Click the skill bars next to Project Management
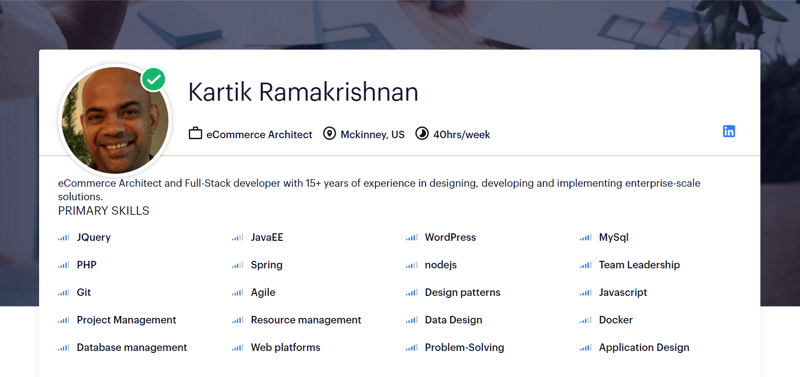This screenshot has width=800, height=377. pos(63,320)
